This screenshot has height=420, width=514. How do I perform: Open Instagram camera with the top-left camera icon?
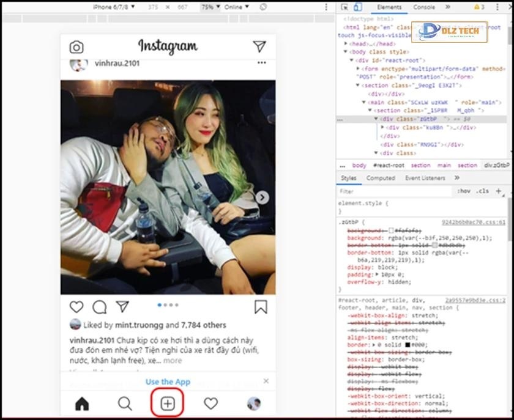pyautogui.click(x=76, y=46)
